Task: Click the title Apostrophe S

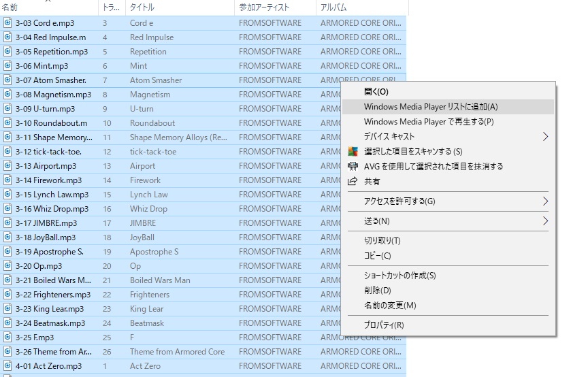Action: point(154,252)
